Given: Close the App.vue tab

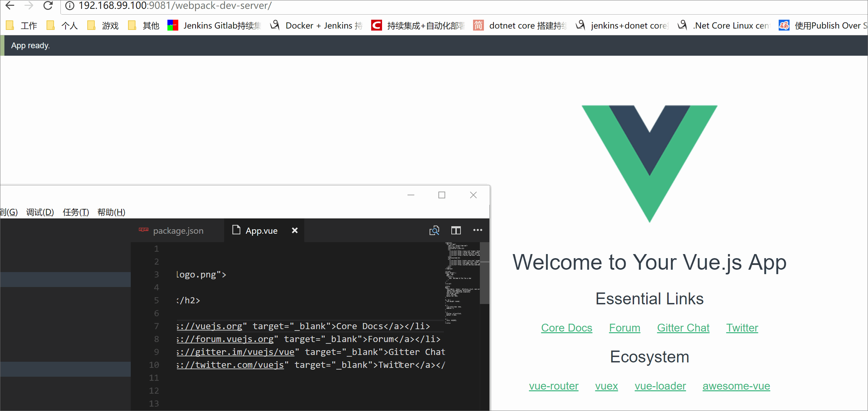Looking at the screenshot, I should (295, 231).
